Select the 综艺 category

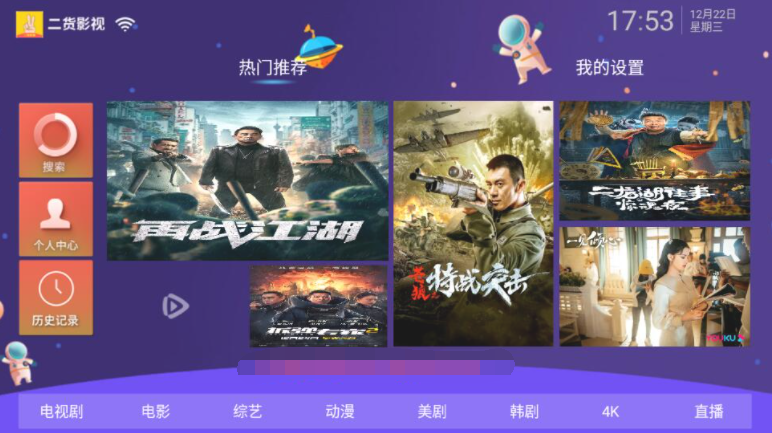click(248, 411)
